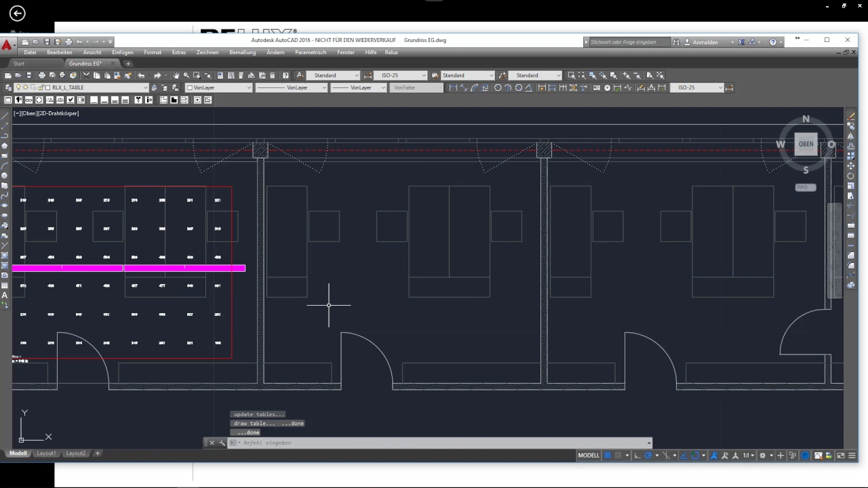Click the New drawing icon in quick access toolbar
The width and height of the screenshot is (868, 488).
pyautogui.click(x=26, y=42)
